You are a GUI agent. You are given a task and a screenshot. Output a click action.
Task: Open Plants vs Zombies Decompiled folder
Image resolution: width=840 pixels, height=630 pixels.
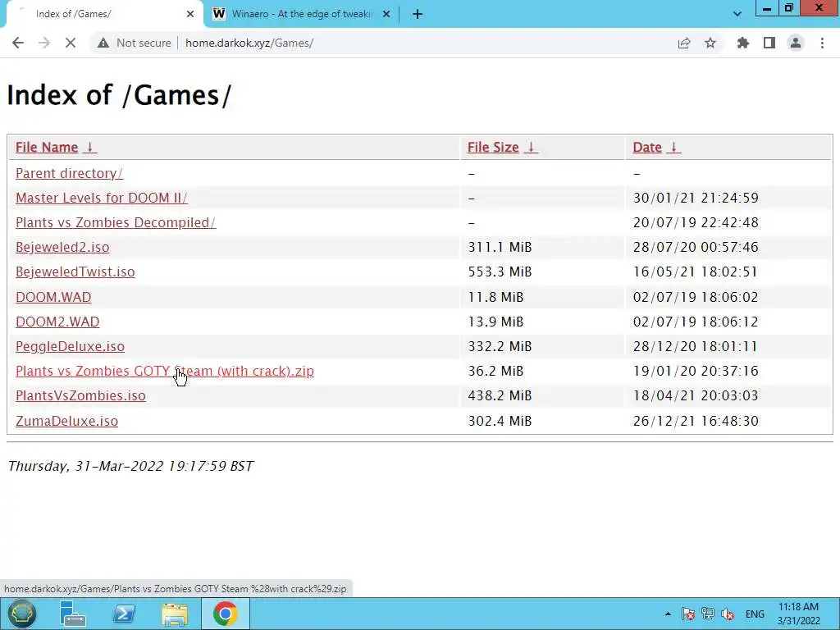[x=116, y=222]
